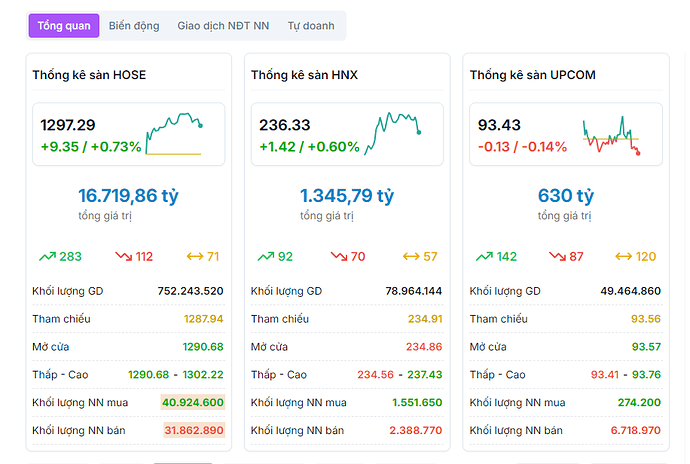This screenshot has height=464, width=690.
Task: Click the HOSE unchanged stocks sideways-arrow icon
Action: point(195,257)
